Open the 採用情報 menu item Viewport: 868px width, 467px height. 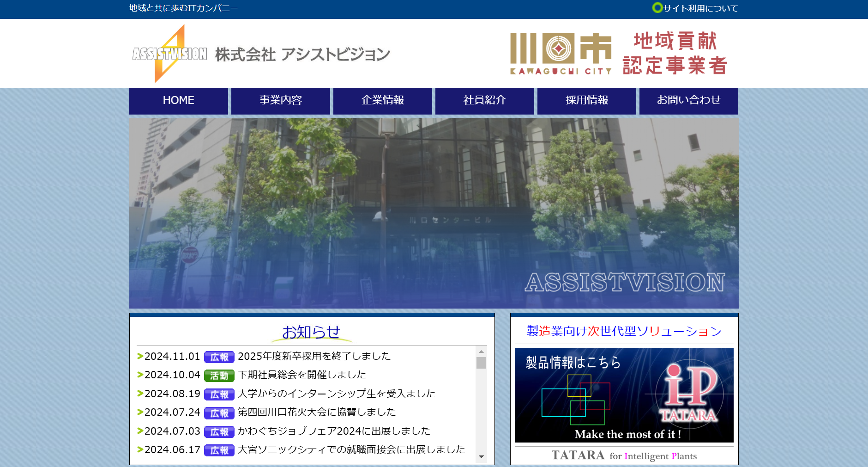(x=587, y=101)
